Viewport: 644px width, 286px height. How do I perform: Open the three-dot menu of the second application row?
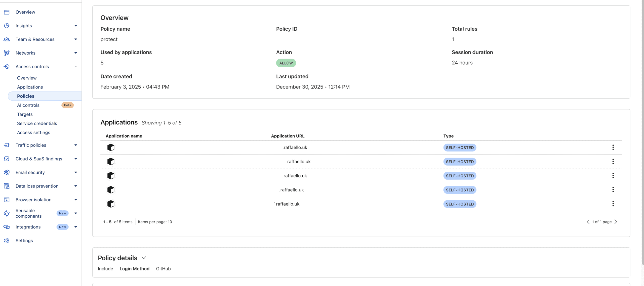click(613, 161)
